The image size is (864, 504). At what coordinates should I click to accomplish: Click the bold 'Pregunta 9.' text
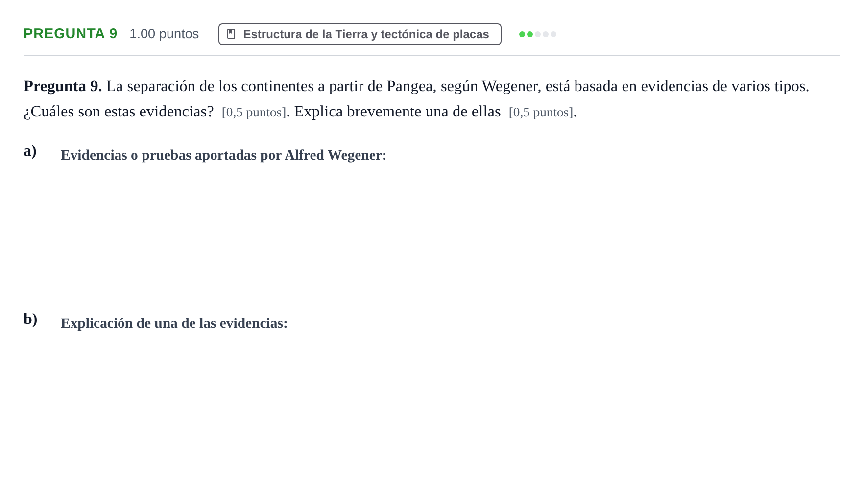click(x=63, y=86)
